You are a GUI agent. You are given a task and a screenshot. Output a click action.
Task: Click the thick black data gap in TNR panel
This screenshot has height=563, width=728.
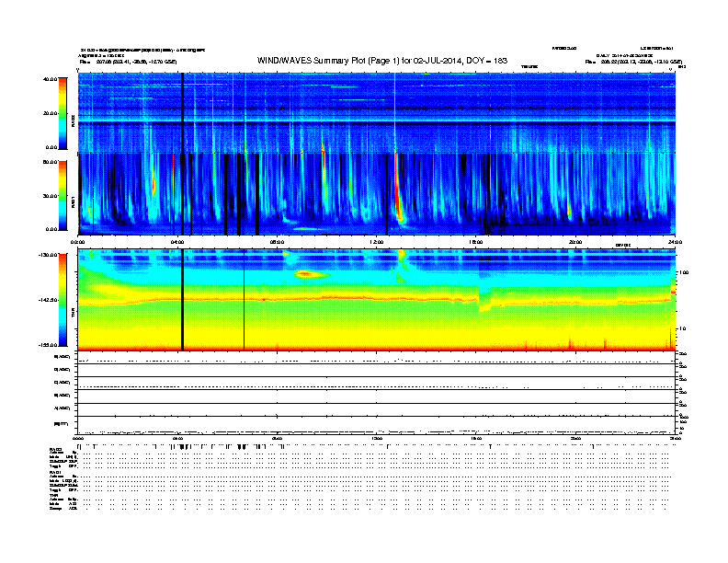pos(183,300)
